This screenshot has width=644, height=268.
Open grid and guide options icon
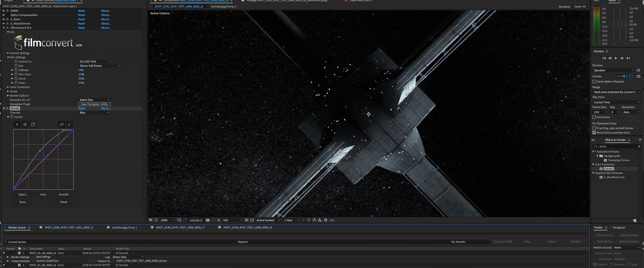pyautogui.click(x=179, y=220)
